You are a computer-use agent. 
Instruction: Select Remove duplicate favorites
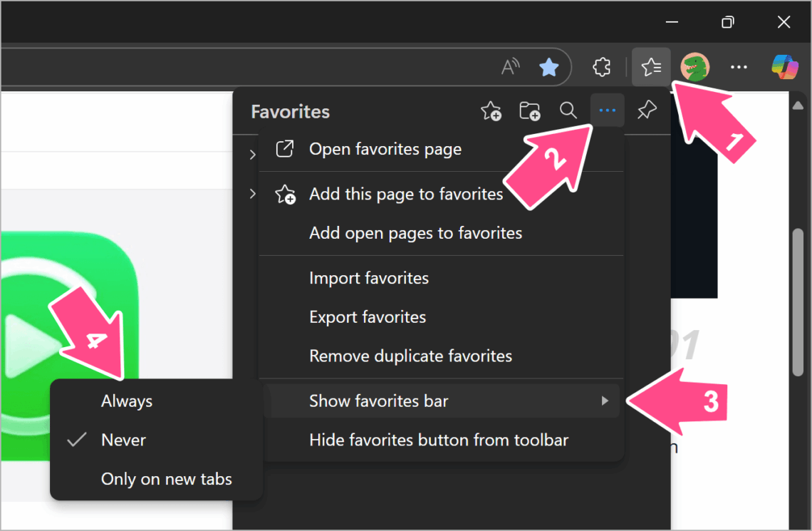(411, 356)
